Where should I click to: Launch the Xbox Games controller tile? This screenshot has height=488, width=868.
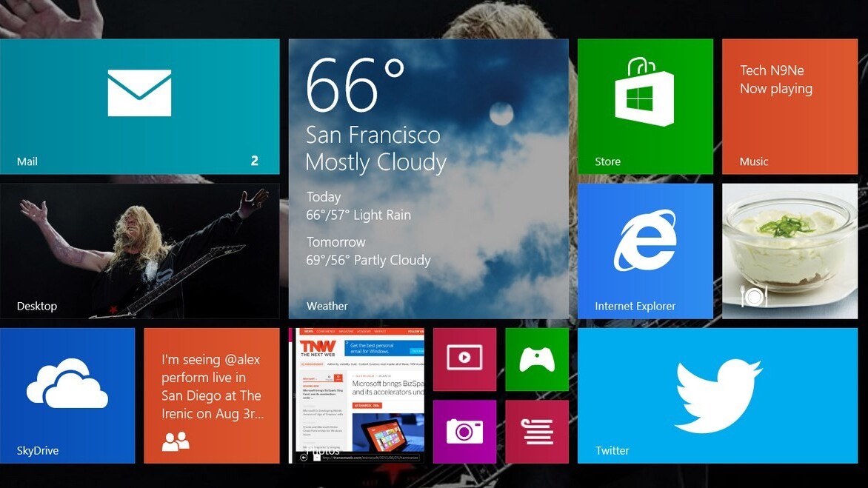(x=537, y=358)
